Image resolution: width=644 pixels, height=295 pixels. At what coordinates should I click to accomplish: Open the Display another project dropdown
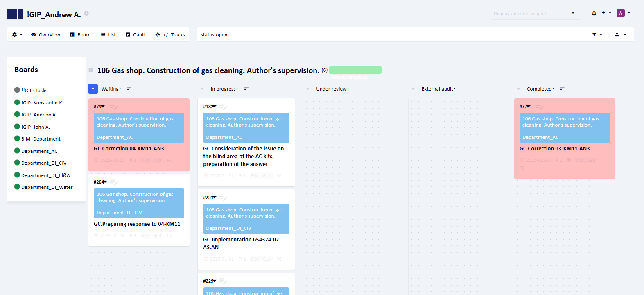coord(535,14)
